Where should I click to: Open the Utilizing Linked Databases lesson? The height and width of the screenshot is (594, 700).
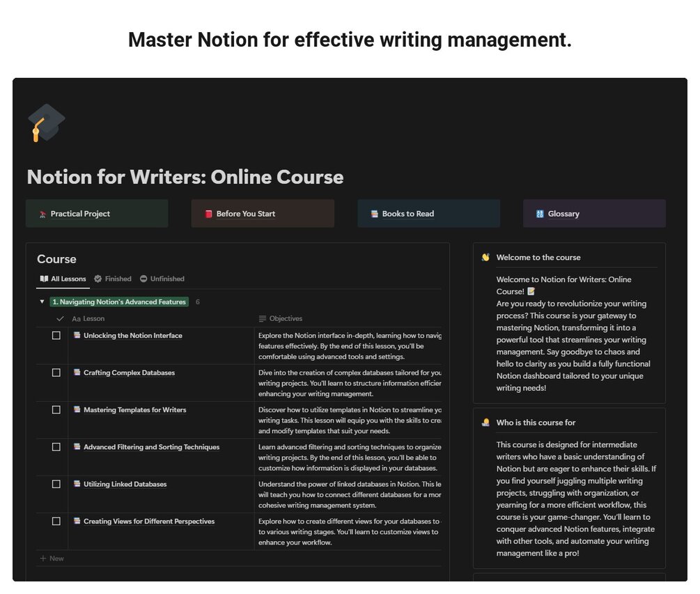tap(125, 484)
